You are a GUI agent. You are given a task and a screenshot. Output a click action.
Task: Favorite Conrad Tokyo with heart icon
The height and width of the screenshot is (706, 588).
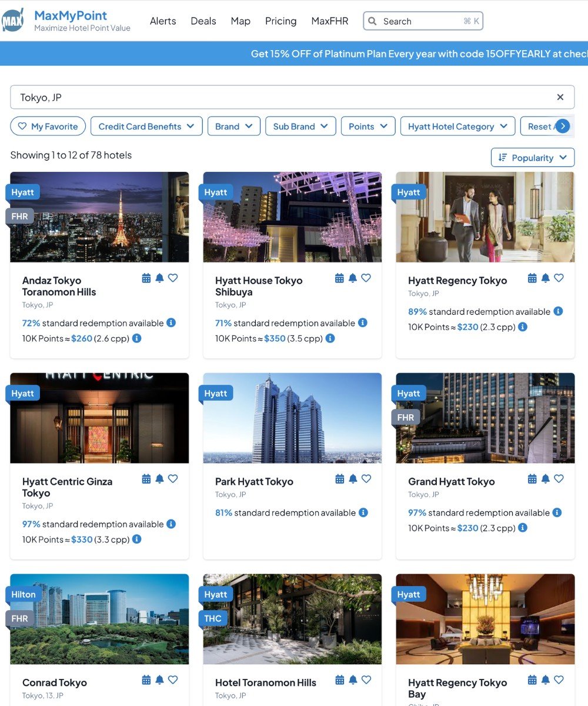(x=173, y=680)
